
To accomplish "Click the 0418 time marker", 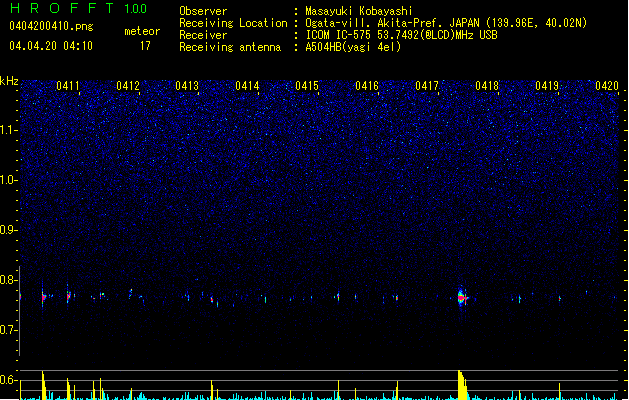I will pos(487,86).
